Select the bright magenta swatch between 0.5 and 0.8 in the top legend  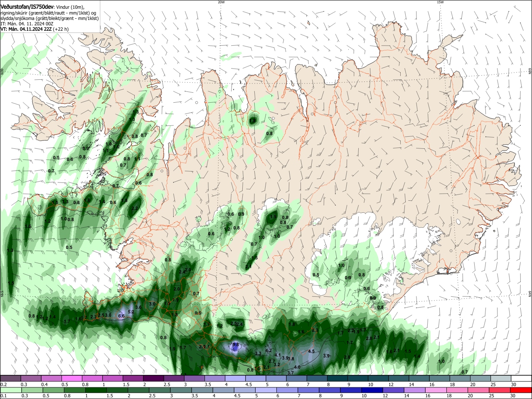coord(71,378)
